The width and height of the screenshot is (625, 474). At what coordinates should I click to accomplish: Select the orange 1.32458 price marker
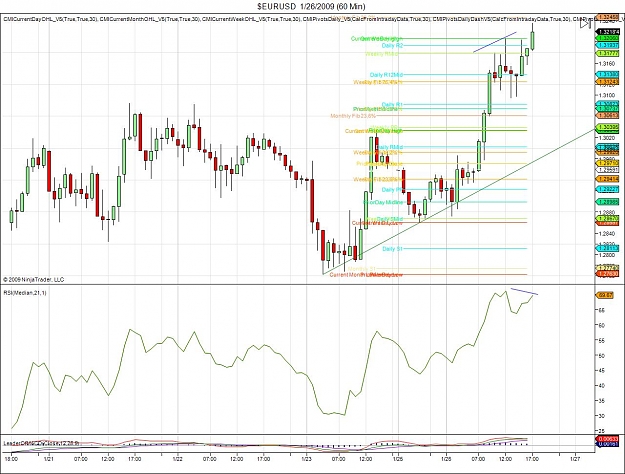click(607, 17)
